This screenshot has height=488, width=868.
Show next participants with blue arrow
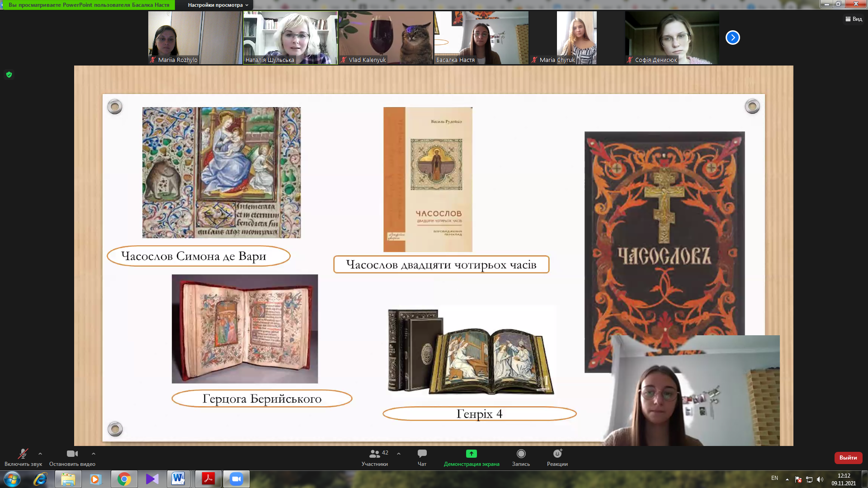pyautogui.click(x=732, y=38)
